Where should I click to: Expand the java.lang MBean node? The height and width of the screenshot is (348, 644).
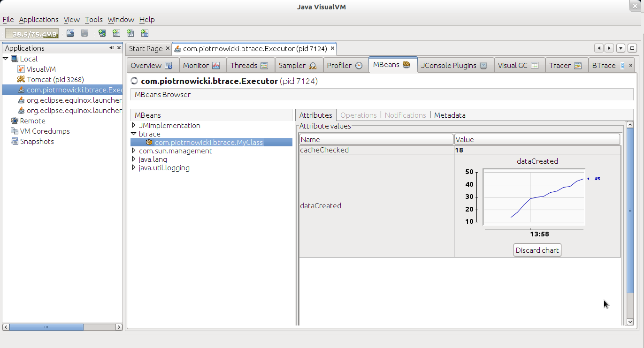(x=134, y=159)
